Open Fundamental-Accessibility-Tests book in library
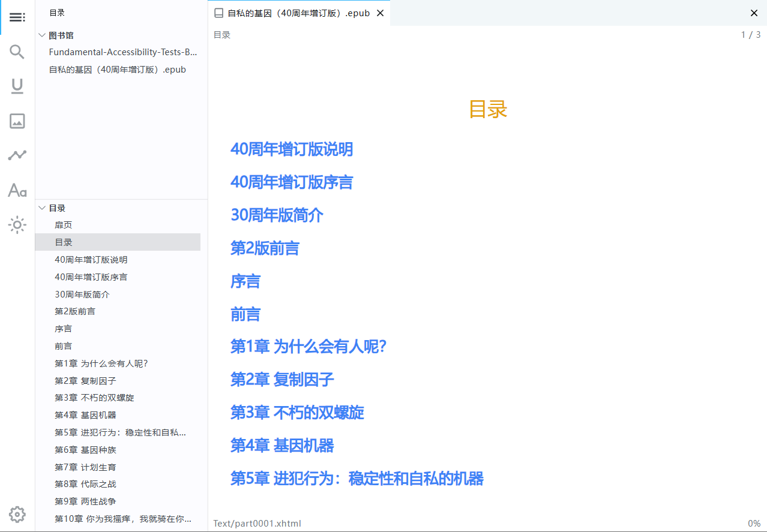The image size is (767, 532). 123,52
